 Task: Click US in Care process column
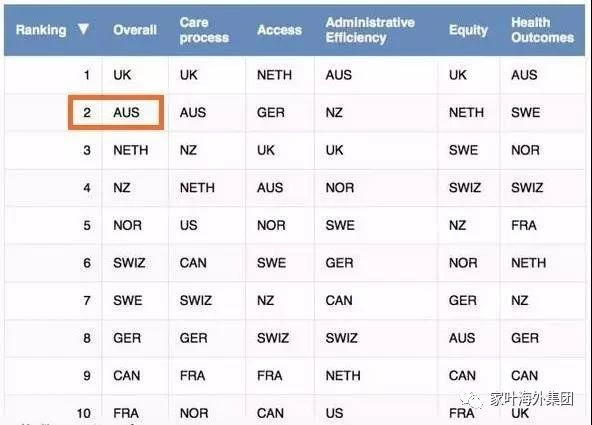[188, 225]
